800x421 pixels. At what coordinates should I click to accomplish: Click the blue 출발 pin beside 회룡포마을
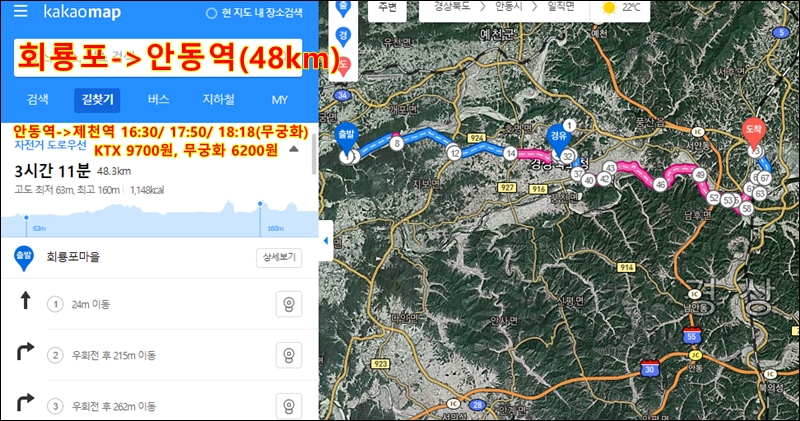click(23, 259)
